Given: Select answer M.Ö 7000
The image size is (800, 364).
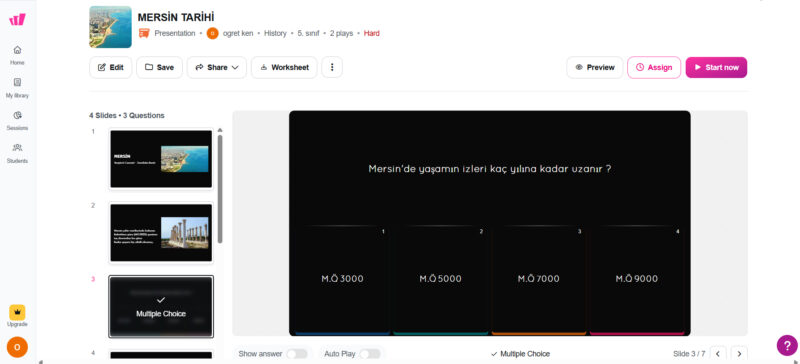Looking at the screenshot, I should click(539, 280).
